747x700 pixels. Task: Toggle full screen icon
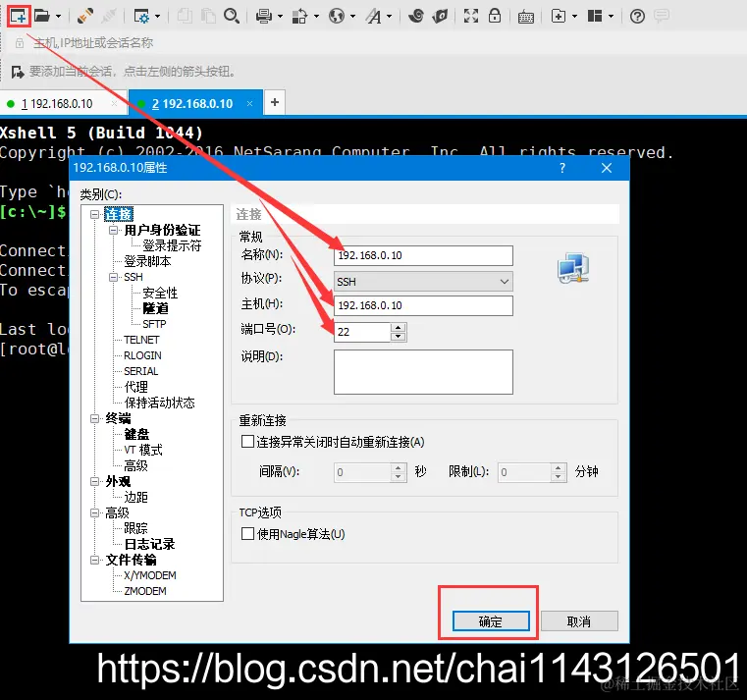[x=471, y=17]
